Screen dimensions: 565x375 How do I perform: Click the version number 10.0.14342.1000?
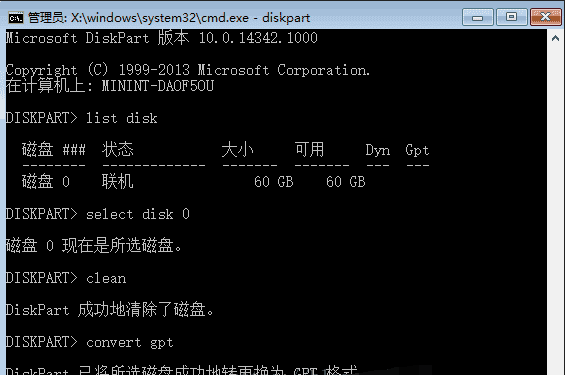point(258,38)
